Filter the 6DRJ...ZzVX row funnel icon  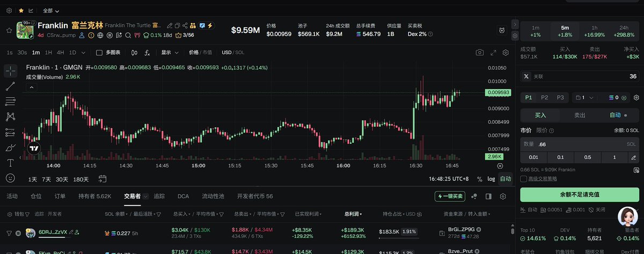(9, 233)
